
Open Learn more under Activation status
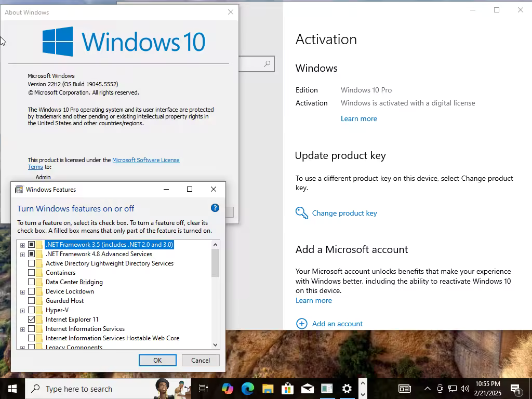359,118
